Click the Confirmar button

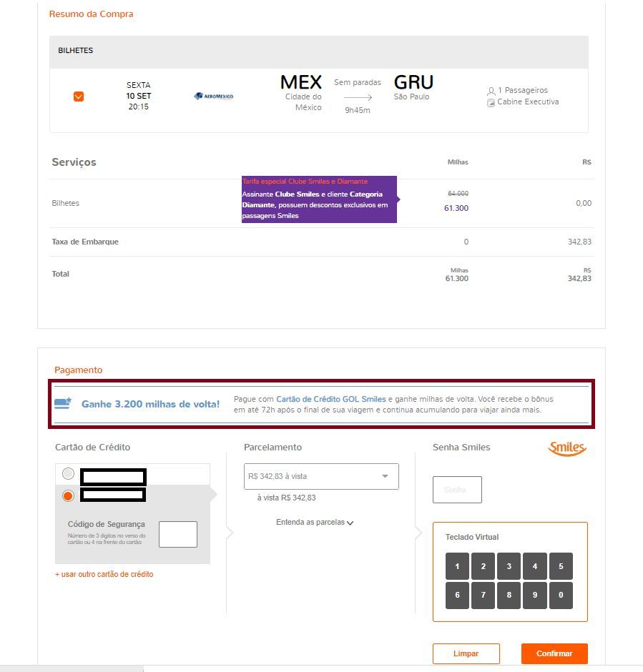[554, 653]
